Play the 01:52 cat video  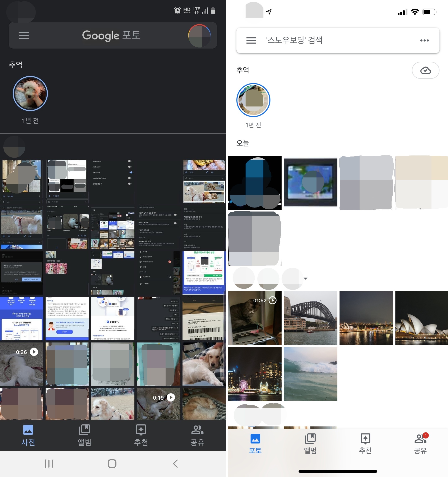click(x=255, y=318)
